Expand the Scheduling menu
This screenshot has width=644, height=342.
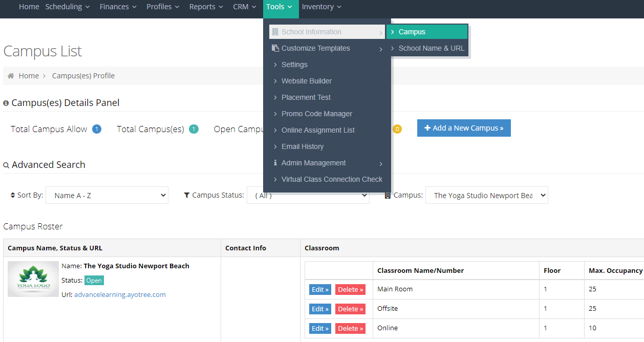click(x=68, y=7)
